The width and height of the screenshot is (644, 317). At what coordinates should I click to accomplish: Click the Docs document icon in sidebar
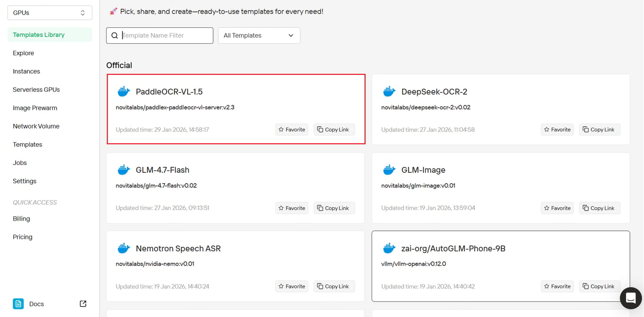18,304
